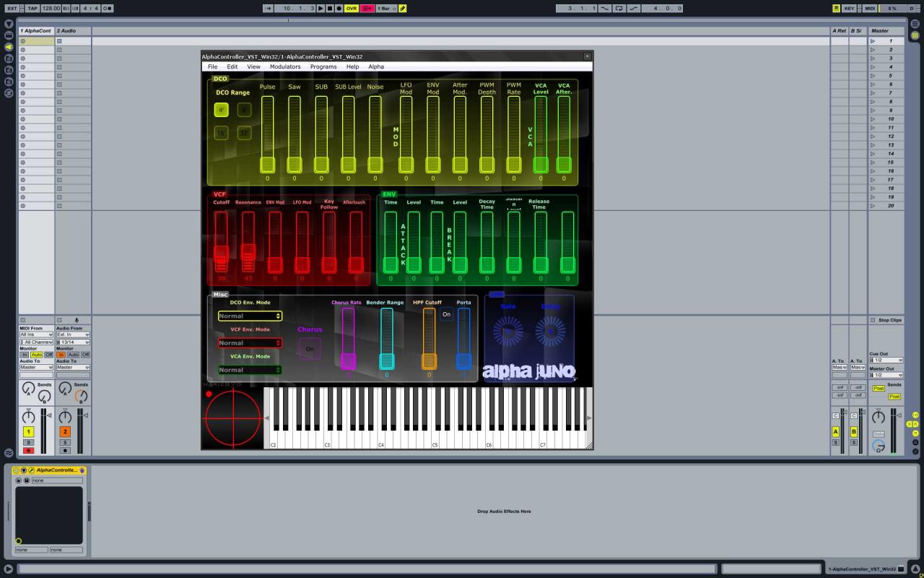Image resolution: width=924 pixels, height=578 pixels.
Task: Click the tempo field showing 128.00
Action: (x=51, y=8)
